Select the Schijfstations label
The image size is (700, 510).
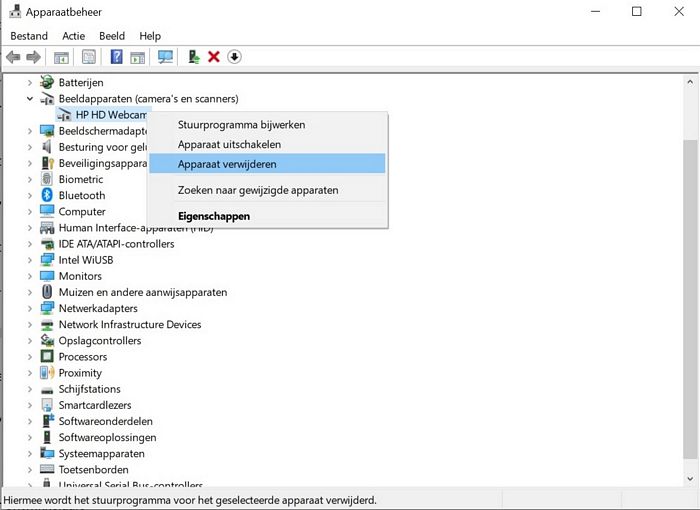(89, 389)
